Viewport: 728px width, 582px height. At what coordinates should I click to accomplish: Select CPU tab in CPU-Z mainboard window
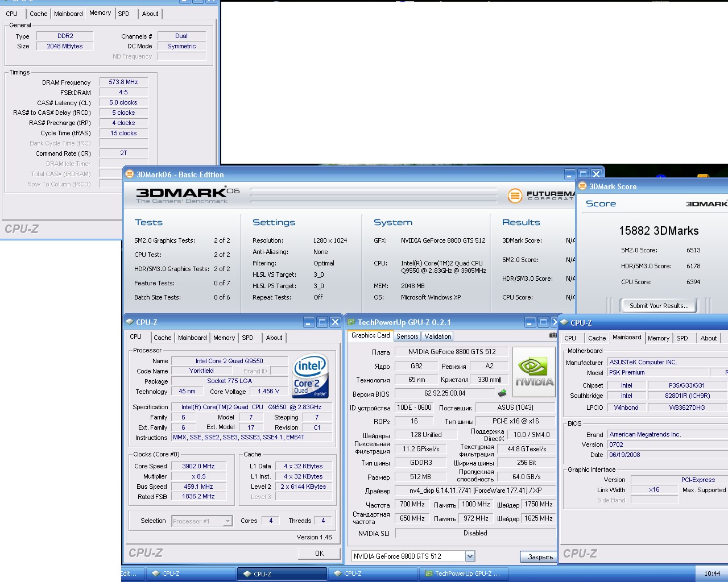pyautogui.click(x=570, y=338)
